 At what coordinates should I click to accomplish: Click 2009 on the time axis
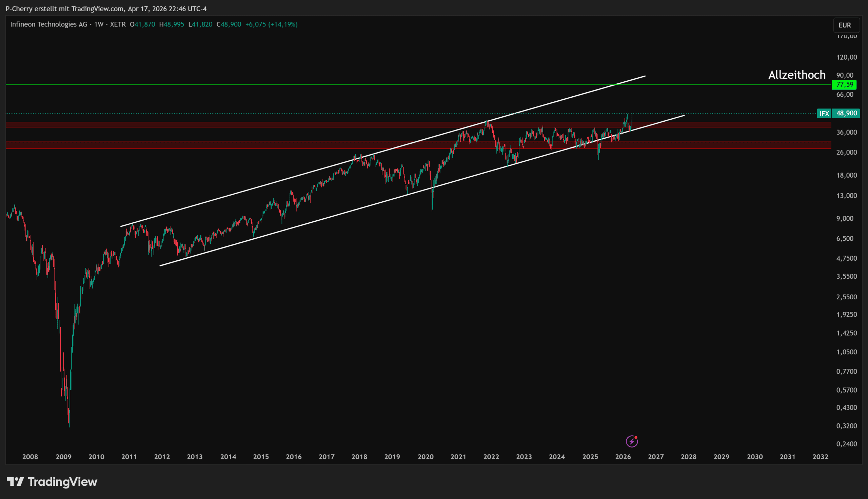click(x=63, y=457)
